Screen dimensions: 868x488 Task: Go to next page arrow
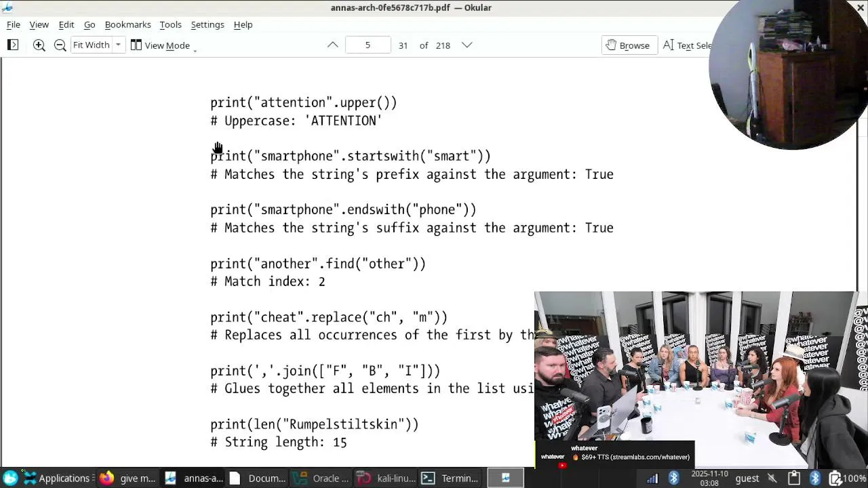(x=467, y=45)
